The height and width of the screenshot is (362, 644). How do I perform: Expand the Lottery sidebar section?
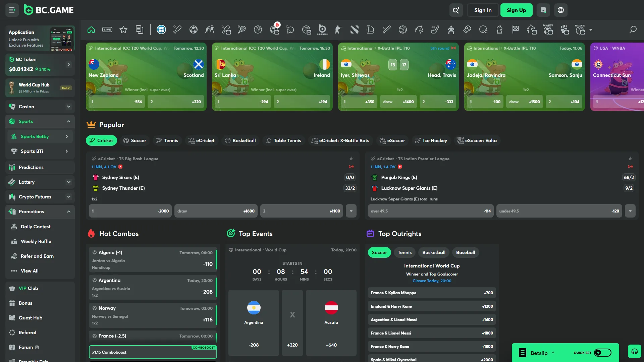(x=68, y=182)
